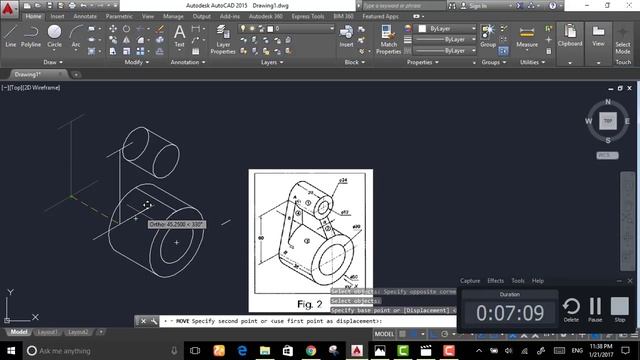Expand the Block panel
640x360 pixels.
[354, 62]
